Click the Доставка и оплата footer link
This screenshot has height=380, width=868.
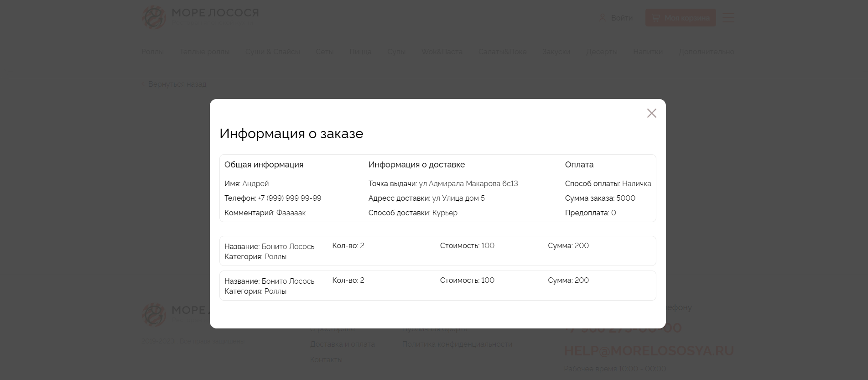343,344
